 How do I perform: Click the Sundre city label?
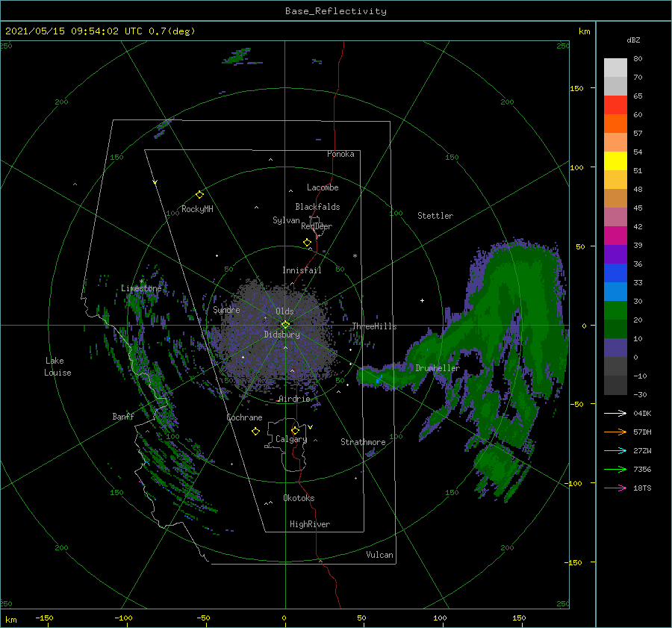click(x=226, y=309)
